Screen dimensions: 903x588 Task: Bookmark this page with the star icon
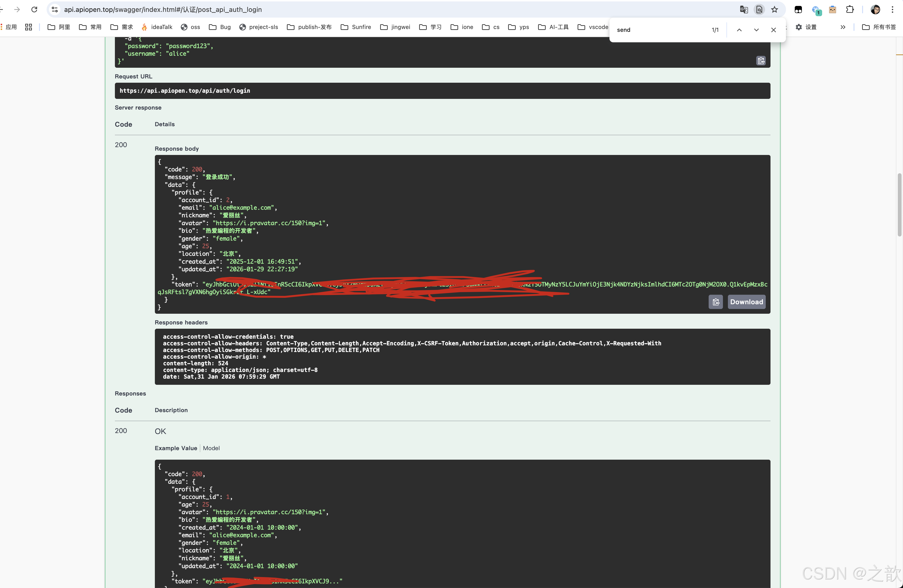pos(774,10)
